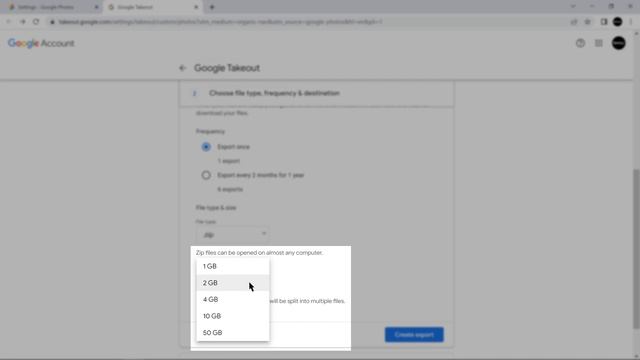Navigate forward in the browser
This screenshot has height=360, width=640.
(x=22, y=22)
